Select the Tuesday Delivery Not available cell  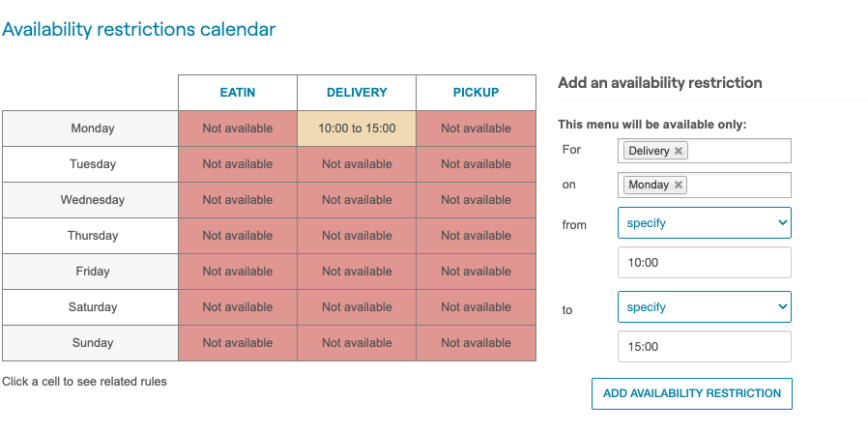(357, 164)
